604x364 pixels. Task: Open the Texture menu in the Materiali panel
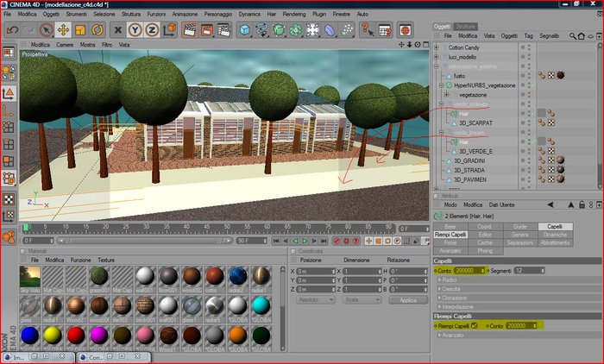106,260
